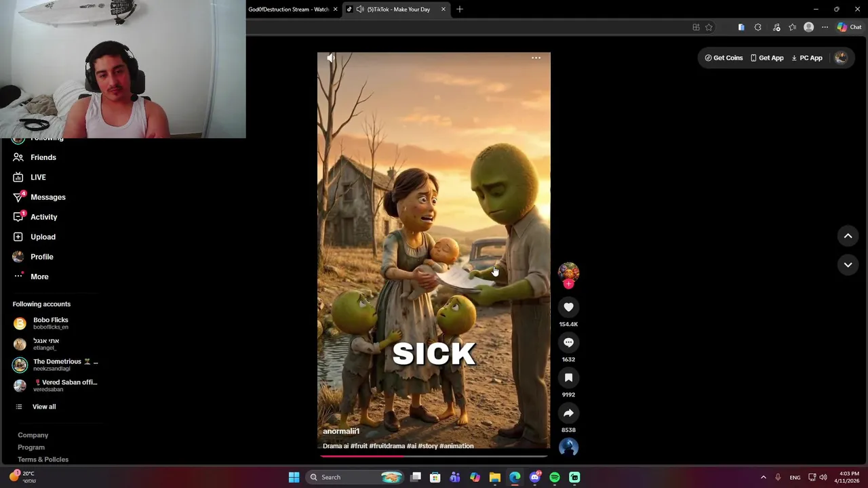This screenshot has width=868, height=488.
Task: Expand View all following accounts
Action: click(44, 407)
